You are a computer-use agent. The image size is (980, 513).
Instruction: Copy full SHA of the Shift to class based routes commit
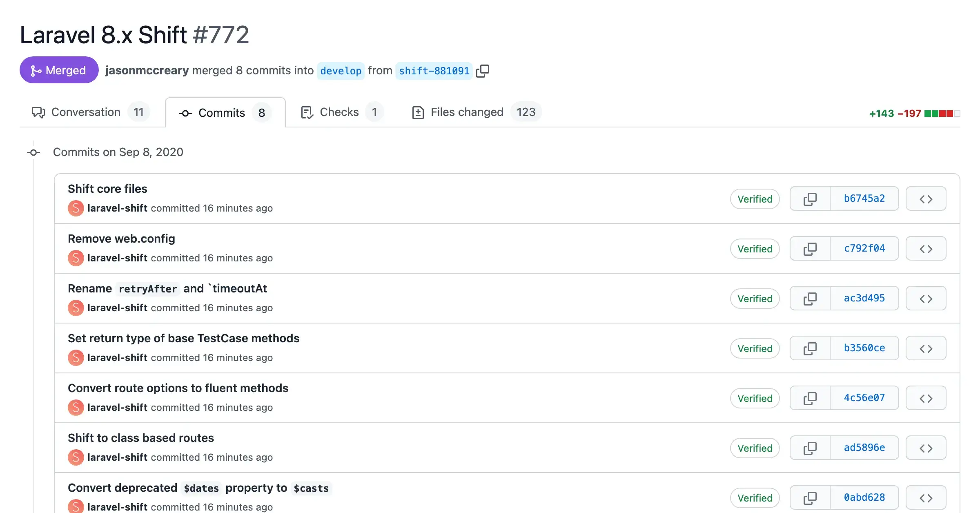pos(810,448)
